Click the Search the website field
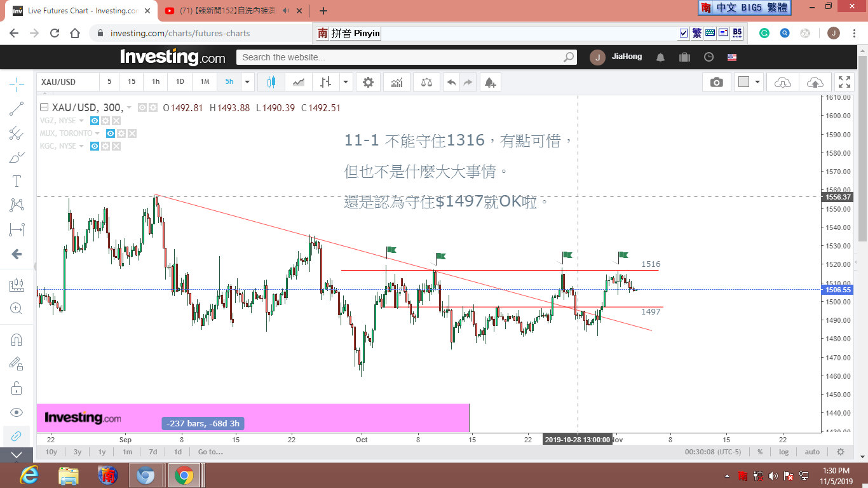The image size is (868, 488). point(407,57)
